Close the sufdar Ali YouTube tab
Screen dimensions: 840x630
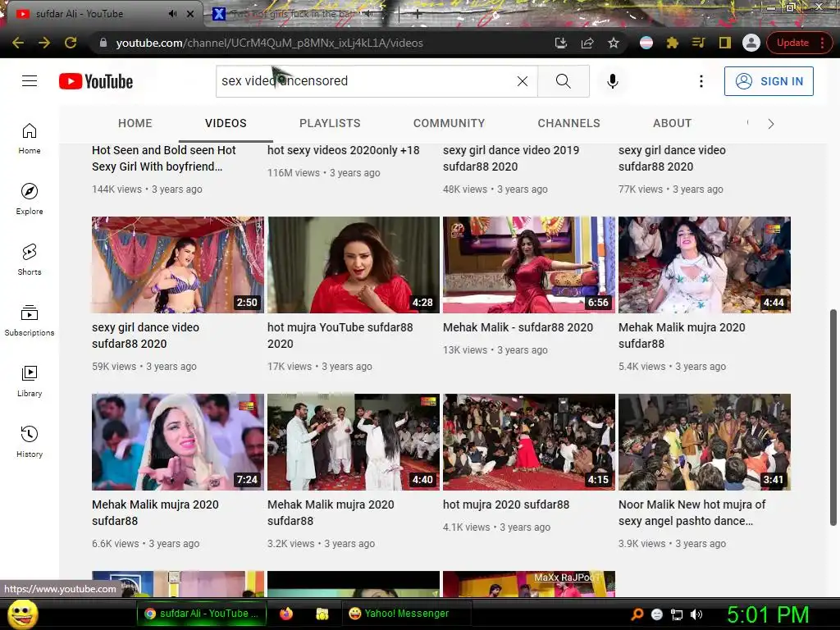190,14
